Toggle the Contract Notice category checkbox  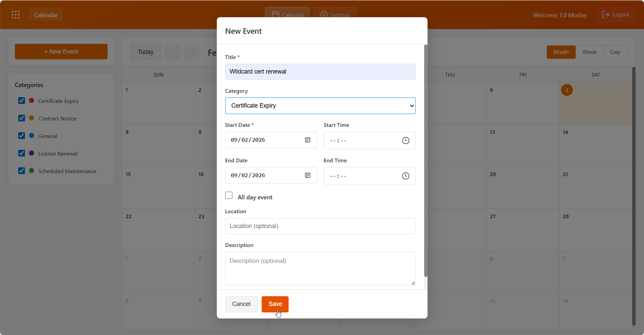tap(22, 118)
